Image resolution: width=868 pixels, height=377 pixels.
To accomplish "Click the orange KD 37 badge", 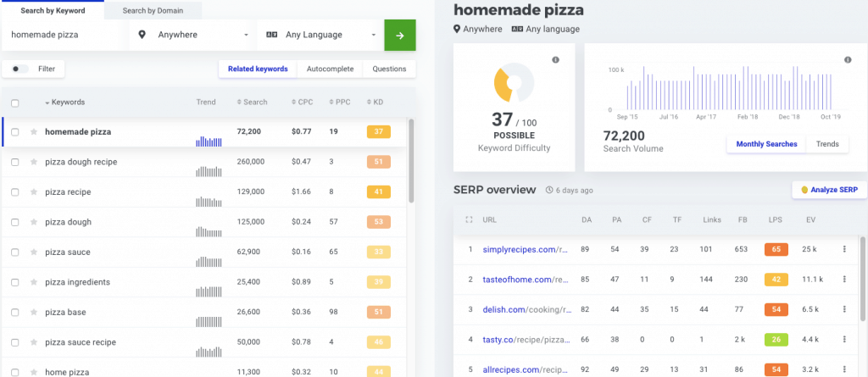I will click(x=379, y=132).
